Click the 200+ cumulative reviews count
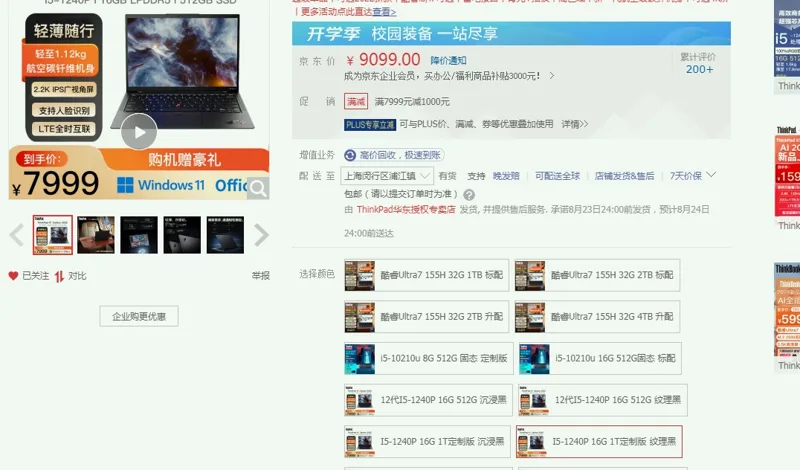This screenshot has width=800, height=470. pyautogui.click(x=699, y=69)
